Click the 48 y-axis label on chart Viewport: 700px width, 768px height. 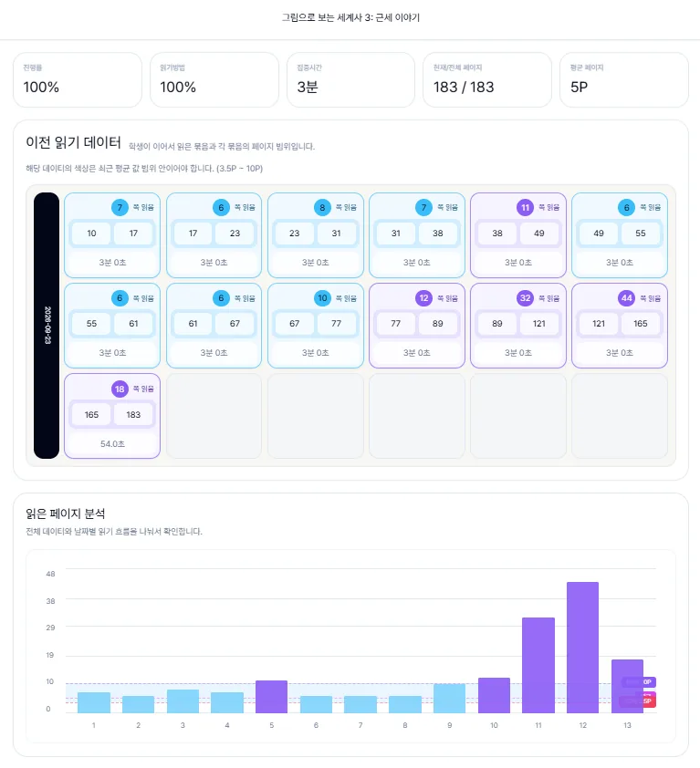click(x=50, y=574)
